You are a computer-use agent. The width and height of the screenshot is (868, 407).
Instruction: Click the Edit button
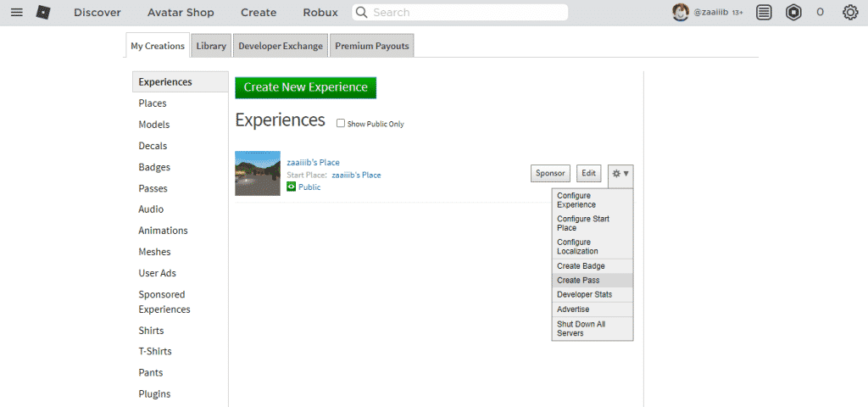click(588, 173)
